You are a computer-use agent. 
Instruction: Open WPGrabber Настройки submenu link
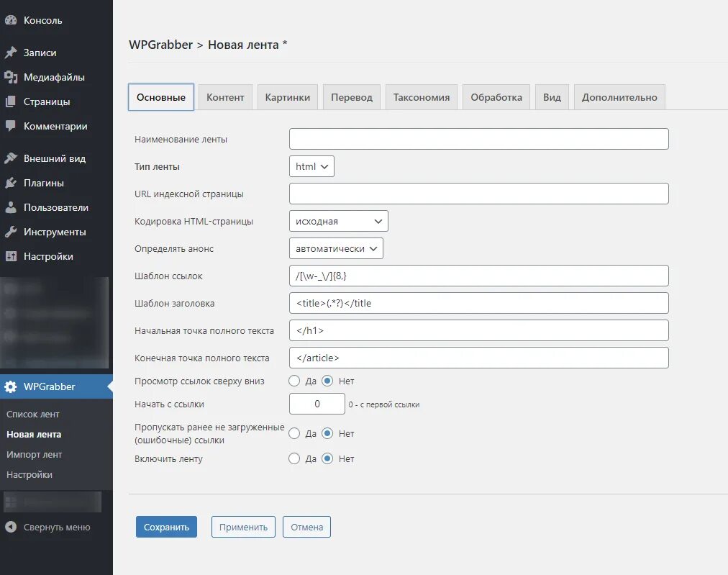pyautogui.click(x=29, y=475)
